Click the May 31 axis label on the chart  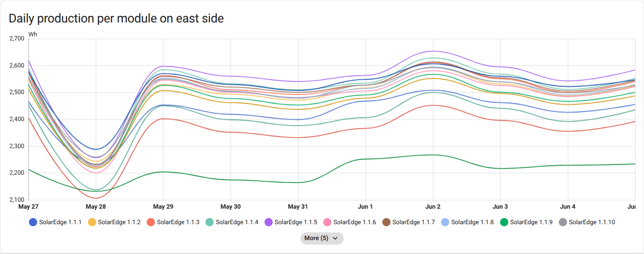point(298,207)
